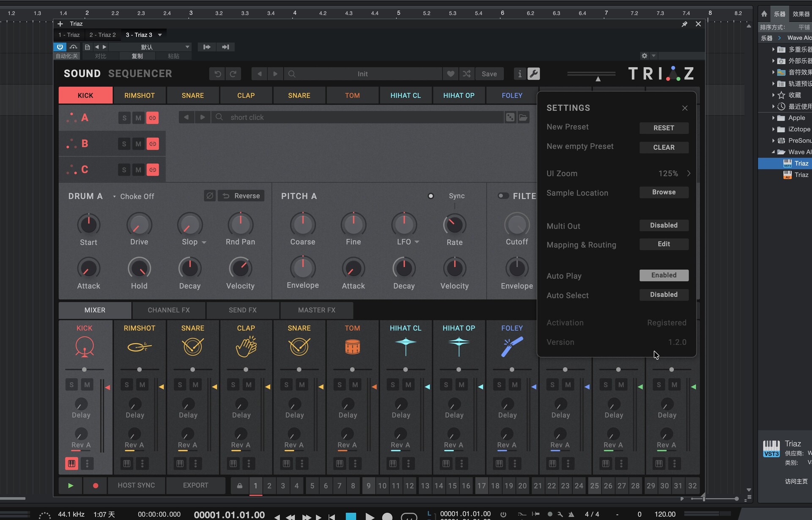Viewport: 812px width, 520px height.
Task: Select the HIHAT OP drum tab
Action: pyautogui.click(x=458, y=96)
